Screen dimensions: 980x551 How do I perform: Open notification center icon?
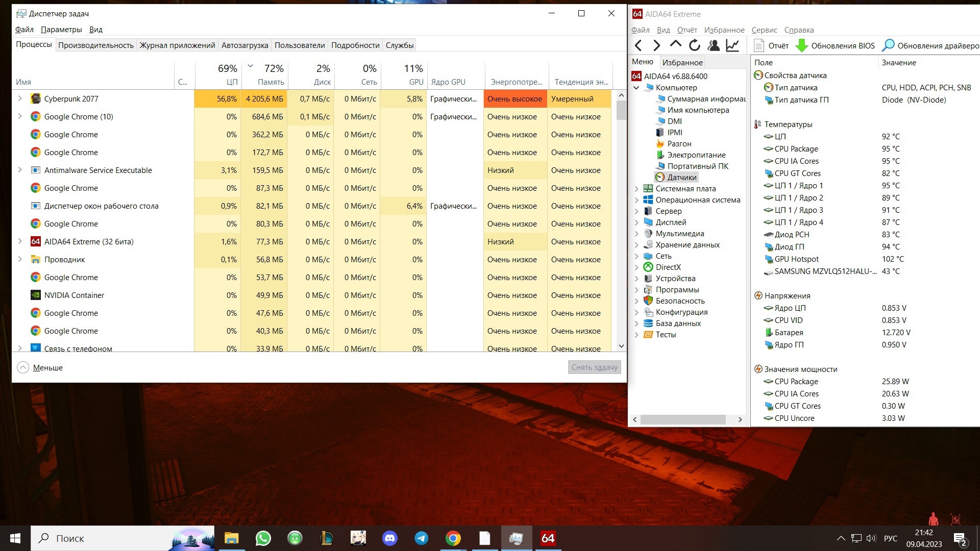click(x=960, y=539)
